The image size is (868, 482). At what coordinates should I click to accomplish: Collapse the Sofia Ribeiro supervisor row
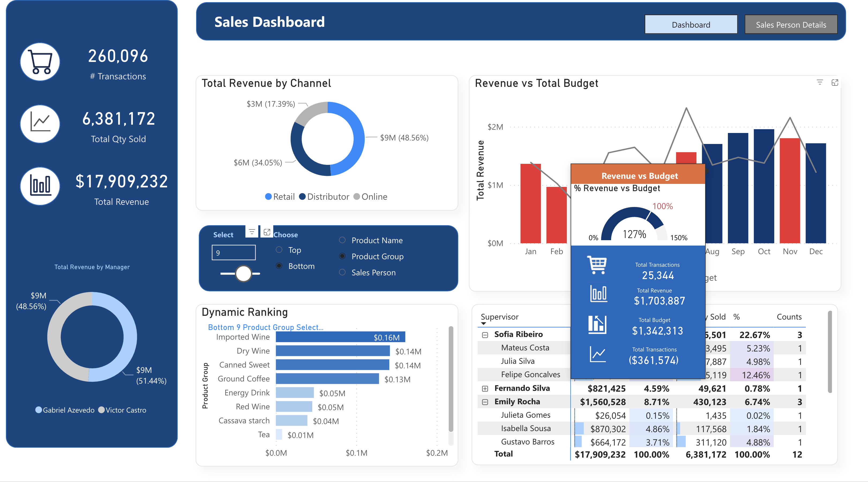point(485,335)
